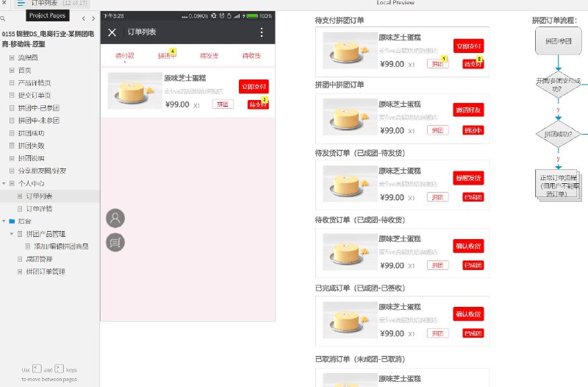Open the 拼团中-已参团 page
This screenshot has height=387, width=588.
pos(39,107)
